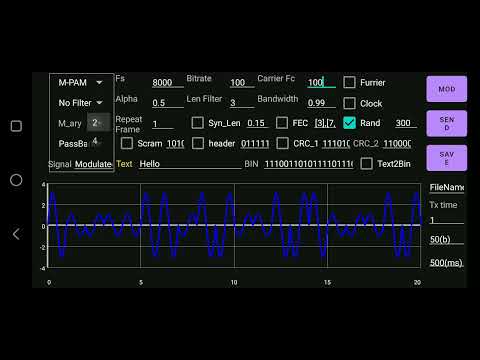The width and height of the screenshot is (480, 360).
Task: Click the M_ary label
Action: [x=70, y=123]
